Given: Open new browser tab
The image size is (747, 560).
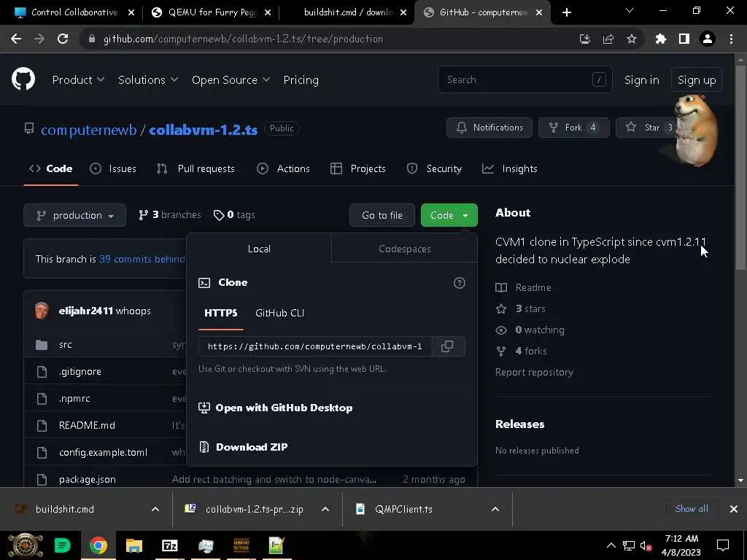Looking at the screenshot, I should [566, 12].
